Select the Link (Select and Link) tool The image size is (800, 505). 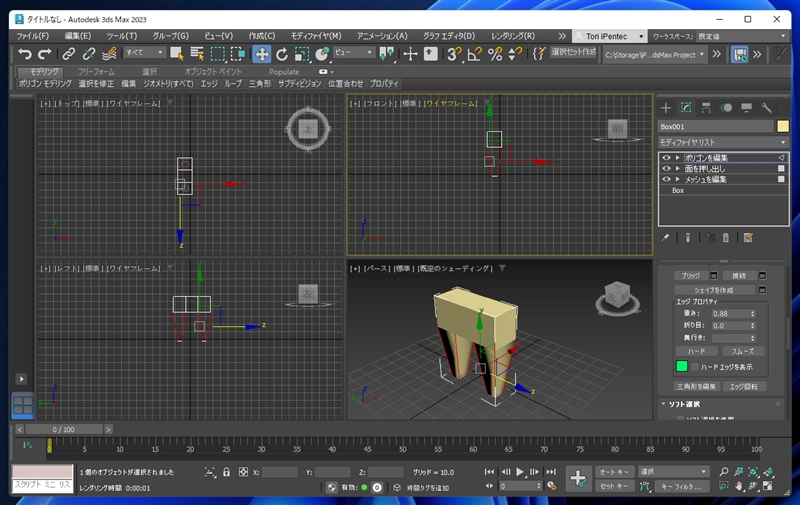(x=68, y=54)
